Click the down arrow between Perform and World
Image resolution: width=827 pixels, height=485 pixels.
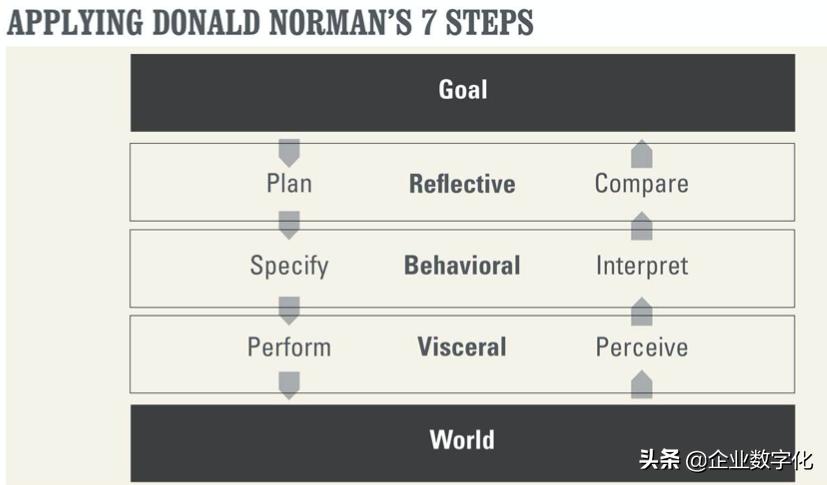[x=289, y=385]
